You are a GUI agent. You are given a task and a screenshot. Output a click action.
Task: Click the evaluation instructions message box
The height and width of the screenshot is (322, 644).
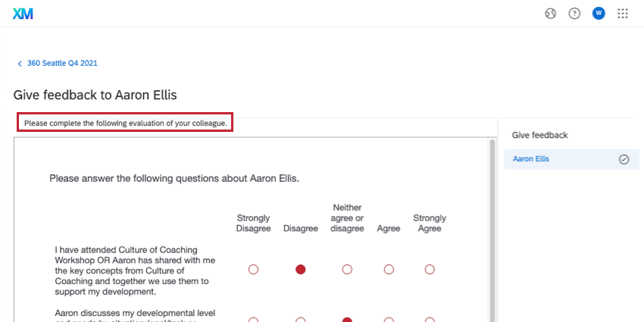pos(125,123)
